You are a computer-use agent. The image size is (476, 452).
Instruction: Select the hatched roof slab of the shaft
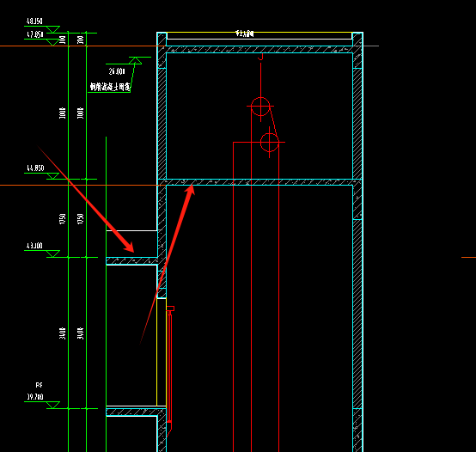pyautogui.click(x=259, y=50)
